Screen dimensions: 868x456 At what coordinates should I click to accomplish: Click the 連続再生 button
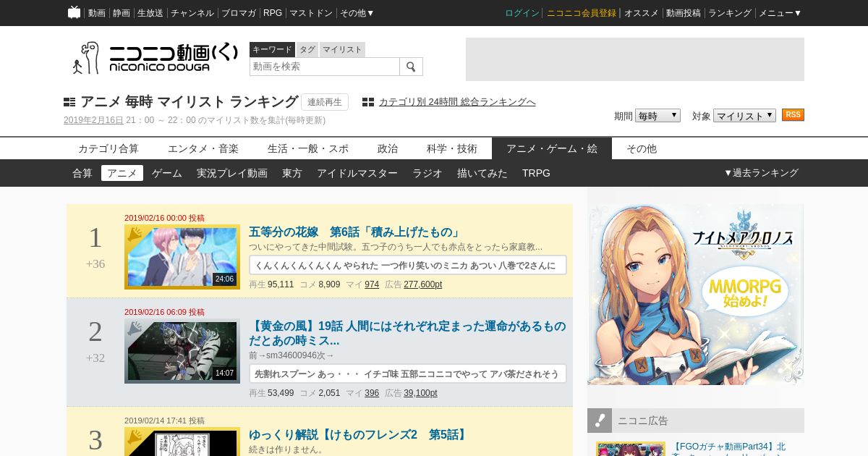(325, 102)
